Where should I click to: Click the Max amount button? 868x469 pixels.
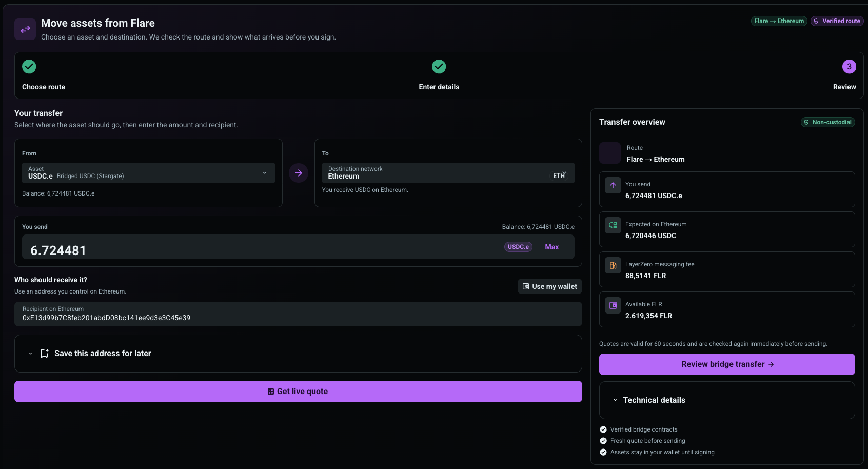coord(552,247)
